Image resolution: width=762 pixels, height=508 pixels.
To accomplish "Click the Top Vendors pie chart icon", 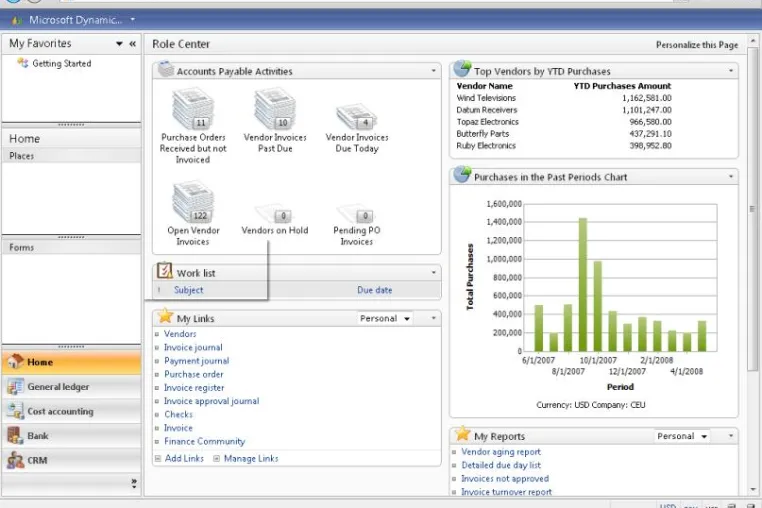I will 462,69.
